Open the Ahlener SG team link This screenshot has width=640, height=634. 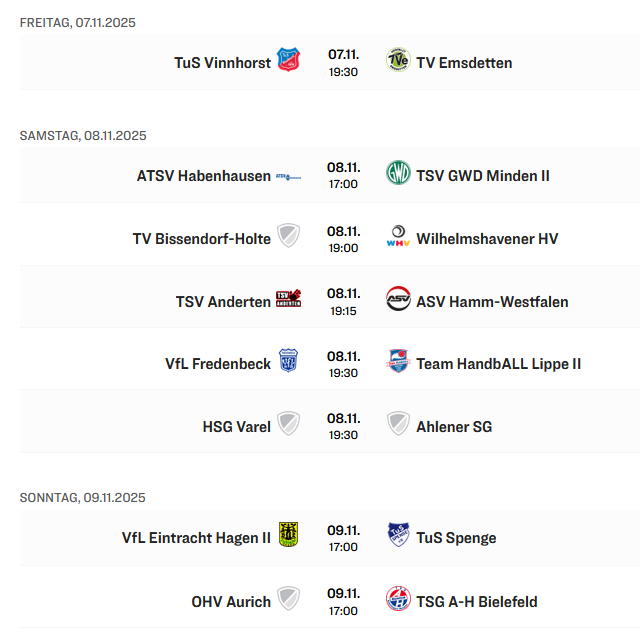tap(453, 427)
